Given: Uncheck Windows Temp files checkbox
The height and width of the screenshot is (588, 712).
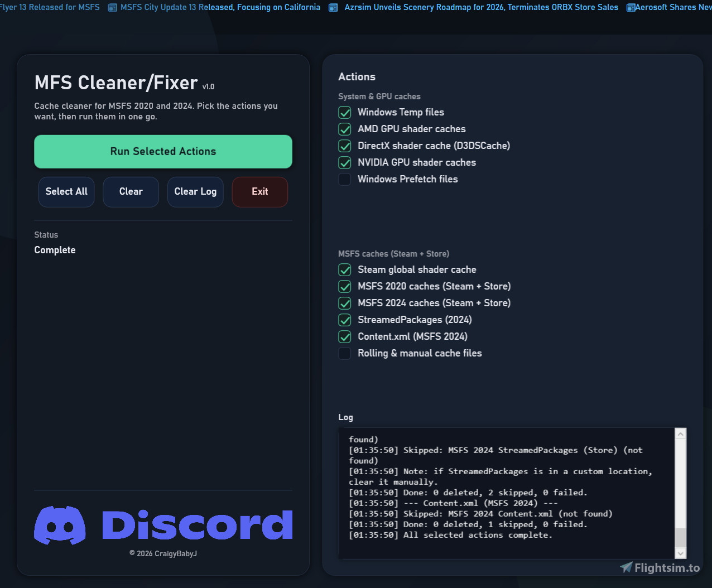Looking at the screenshot, I should click(x=345, y=113).
